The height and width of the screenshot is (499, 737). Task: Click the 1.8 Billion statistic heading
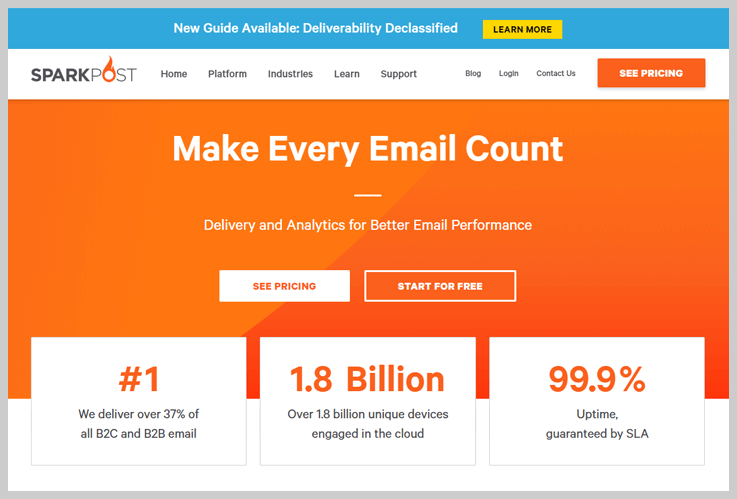(x=367, y=379)
